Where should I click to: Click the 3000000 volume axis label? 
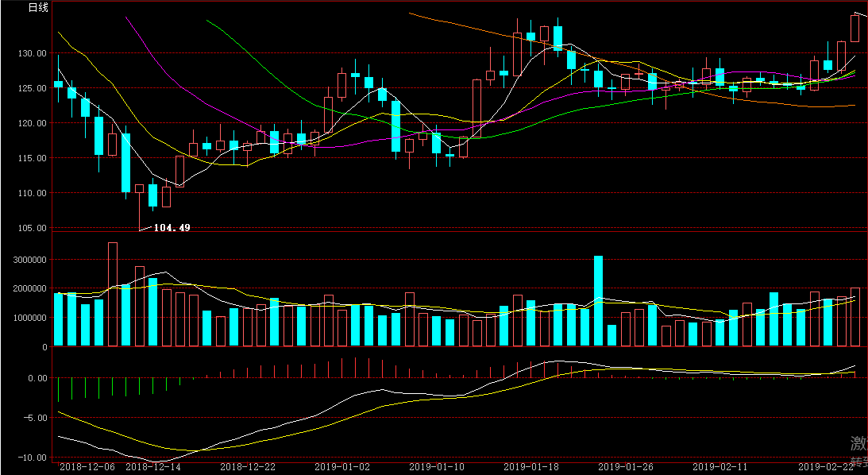[x=29, y=259]
